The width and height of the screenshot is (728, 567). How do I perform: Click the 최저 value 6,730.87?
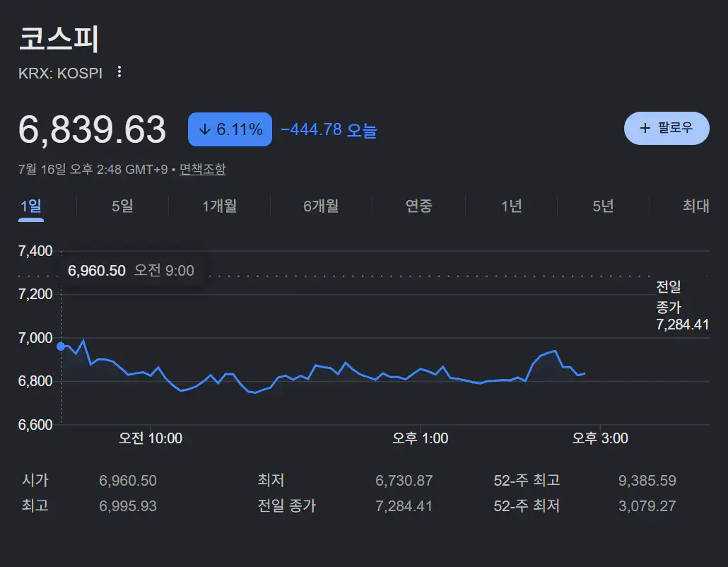(404, 480)
